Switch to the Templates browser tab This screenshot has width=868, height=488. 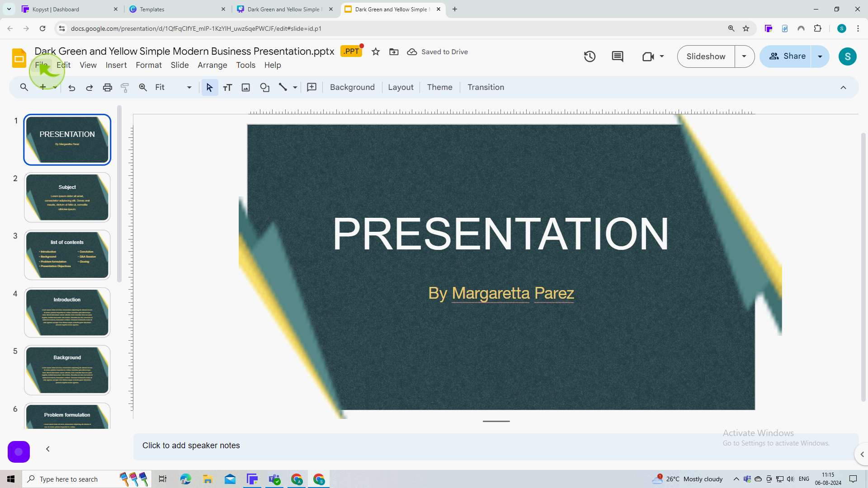click(177, 9)
